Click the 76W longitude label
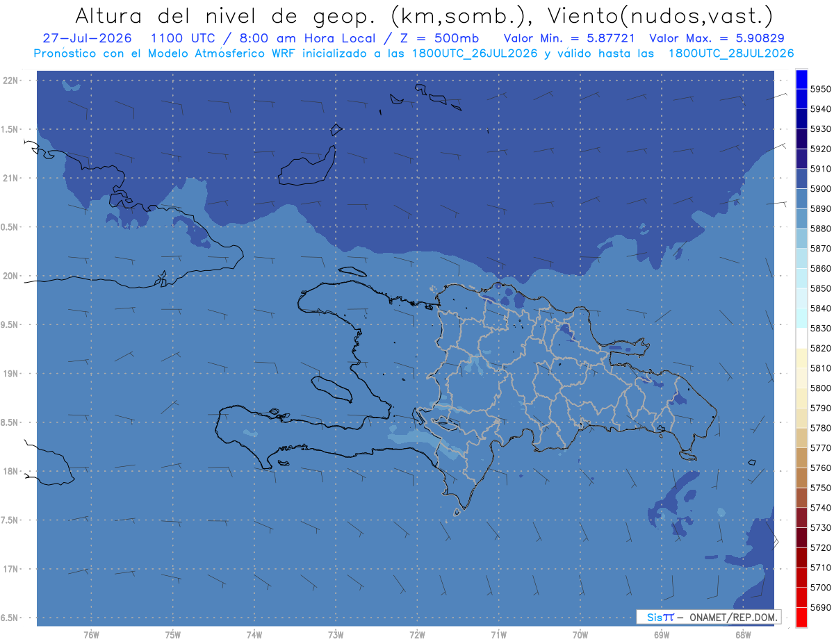834x644 pixels. point(91,635)
